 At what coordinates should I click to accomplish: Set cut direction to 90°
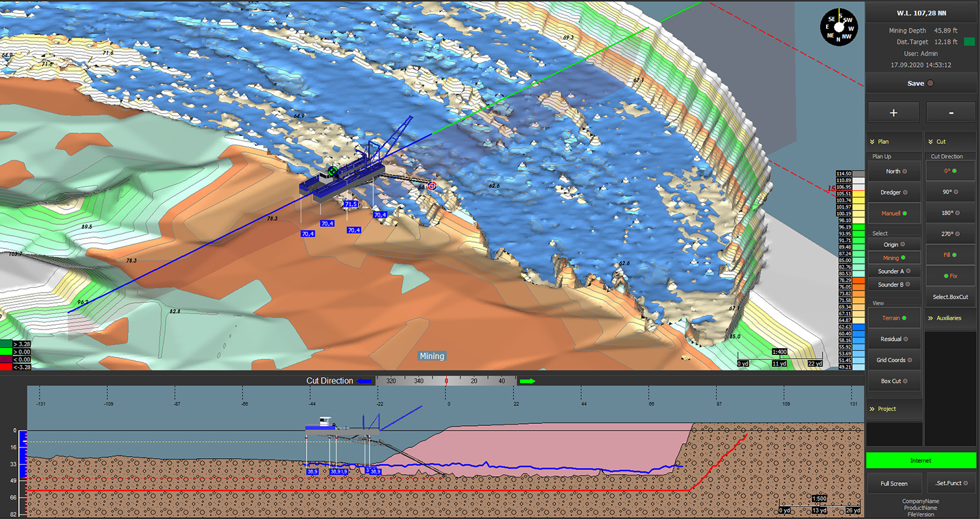(951, 192)
